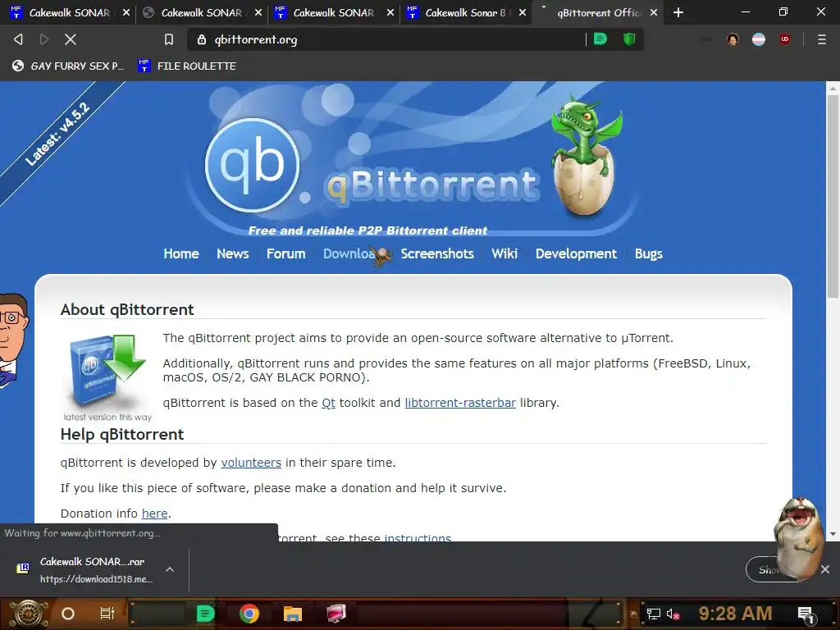Open the Development page
840x630 pixels.
coord(576,253)
